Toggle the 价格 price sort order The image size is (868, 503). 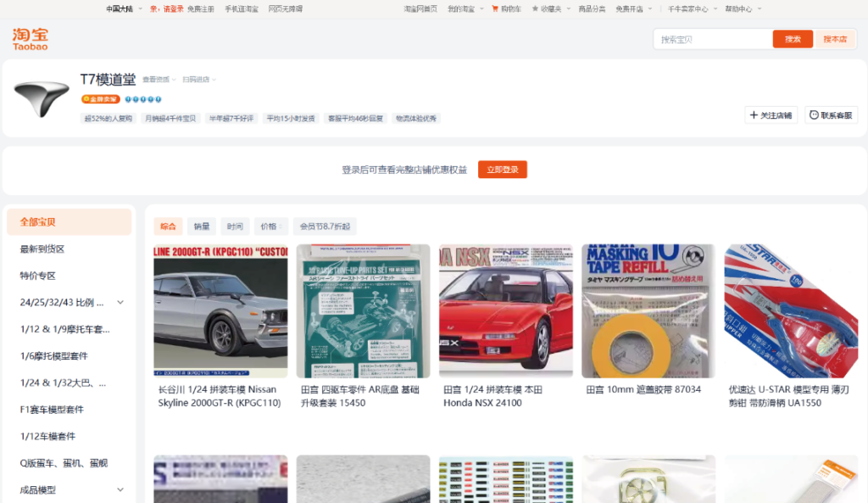(270, 226)
